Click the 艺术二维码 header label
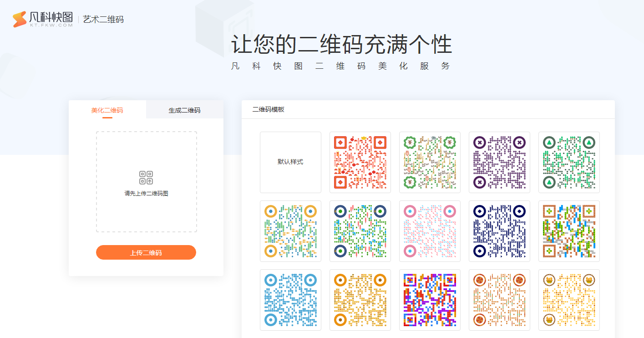The width and height of the screenshot is (644, 338). 103,19
